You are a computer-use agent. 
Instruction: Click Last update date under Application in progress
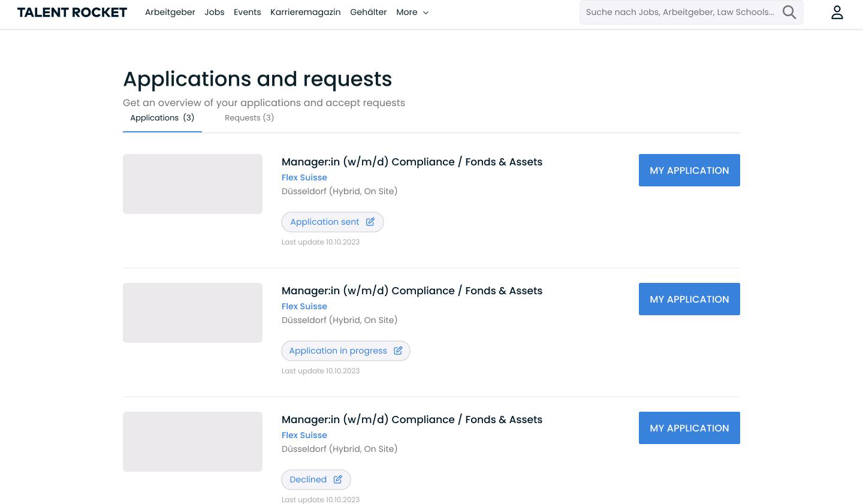321,371
